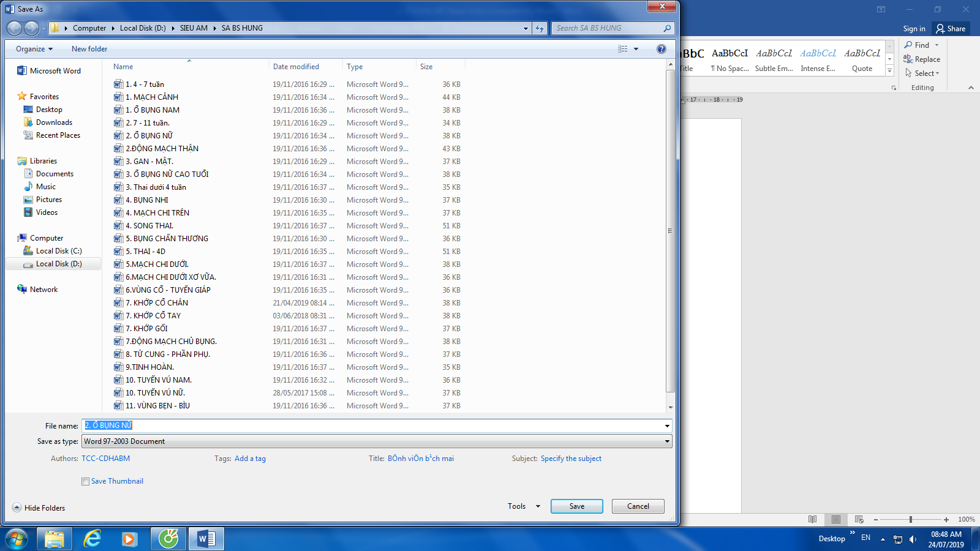Click the zoom slider in Word status bar
The height and width of the screenshot is (551, 980).
pos(911,519)
